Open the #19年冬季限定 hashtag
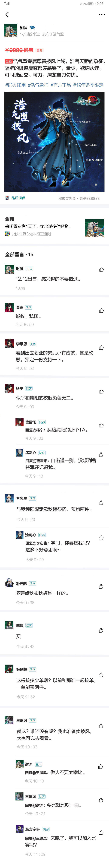 coord(88,85)
